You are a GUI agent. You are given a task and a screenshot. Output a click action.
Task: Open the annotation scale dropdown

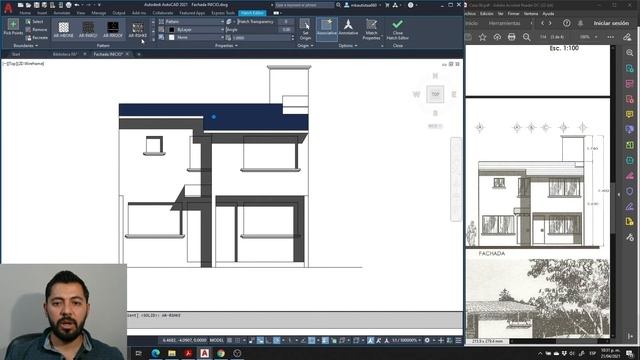click(x=407, y=340)
